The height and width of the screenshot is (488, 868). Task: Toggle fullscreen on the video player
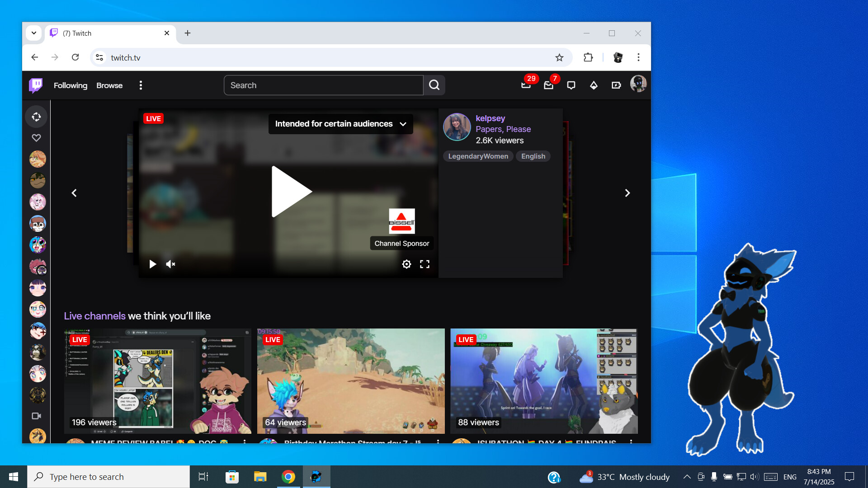(x=424, y=264)
